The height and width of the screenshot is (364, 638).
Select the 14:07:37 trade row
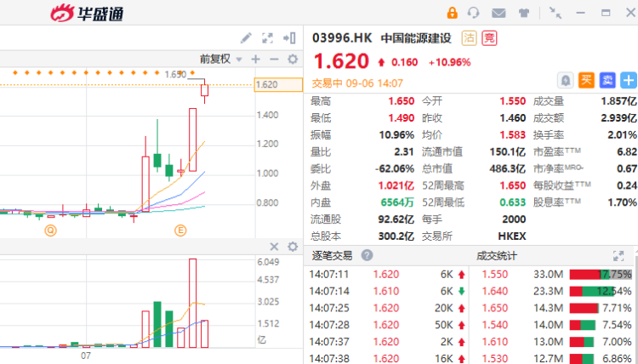tap(387, 342)
